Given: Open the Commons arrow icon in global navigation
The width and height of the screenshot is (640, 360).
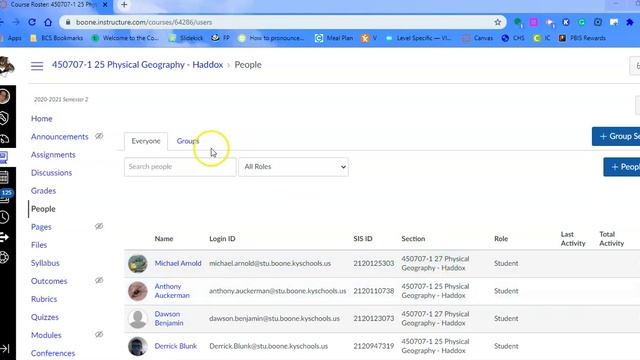Looking at the screenshot, I should [4, 237].
